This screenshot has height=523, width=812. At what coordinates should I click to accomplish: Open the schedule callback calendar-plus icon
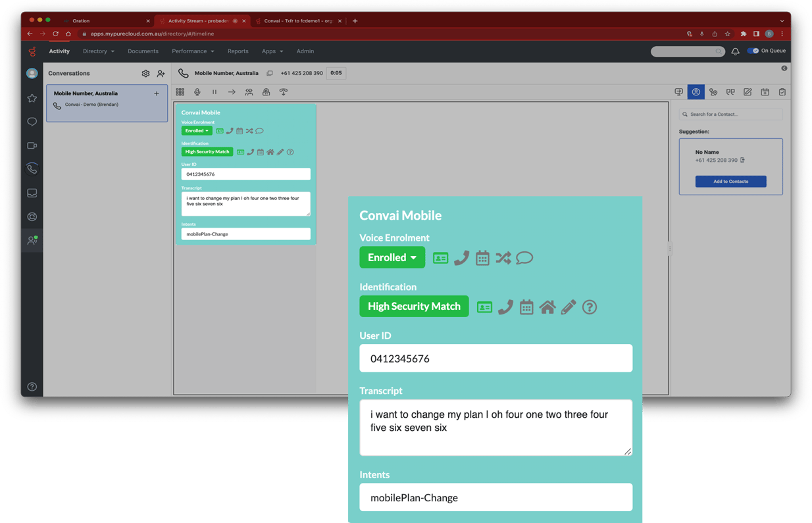(x=765, y=92)
